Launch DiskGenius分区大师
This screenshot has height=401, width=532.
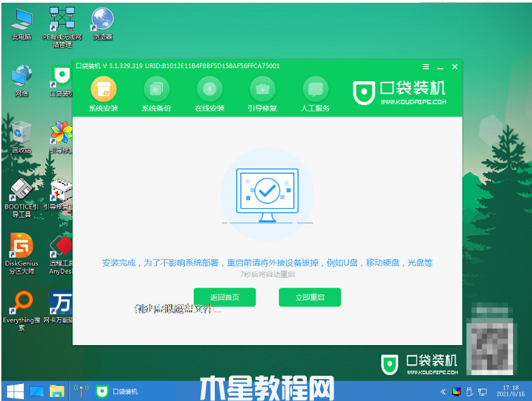tap(22, 254)
